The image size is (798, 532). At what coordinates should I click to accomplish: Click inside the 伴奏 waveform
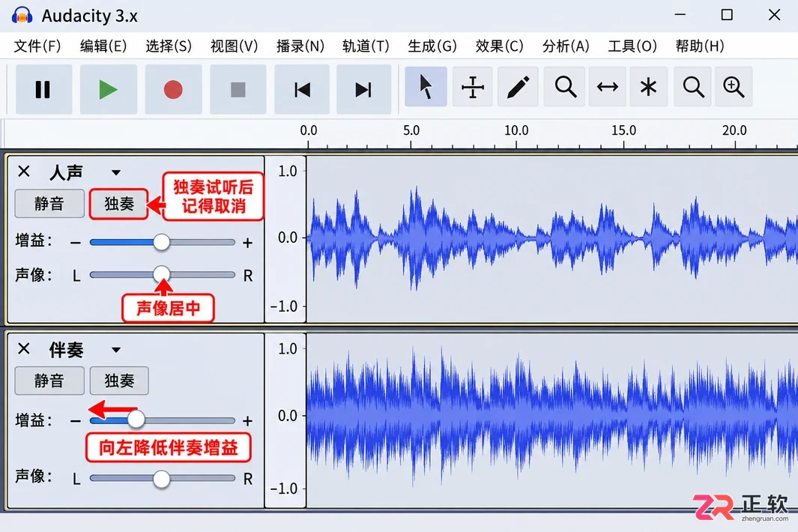tap(552, 420)
